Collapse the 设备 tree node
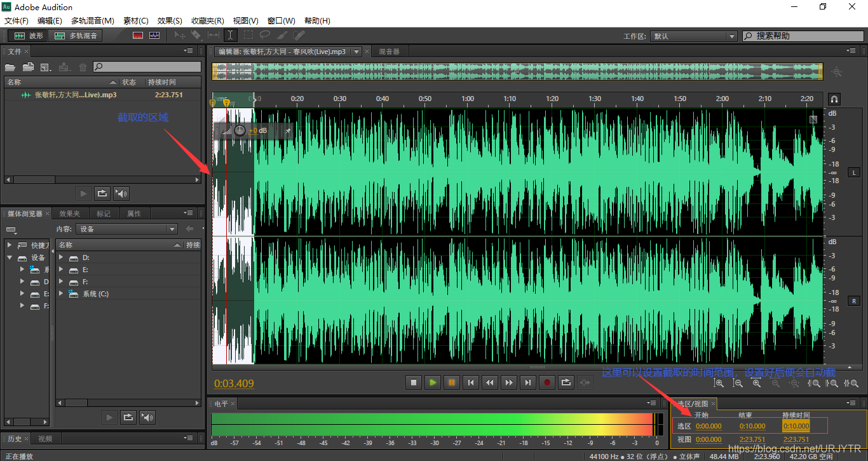The height and width of the screenshot is (461, 868). pos(10,258)
